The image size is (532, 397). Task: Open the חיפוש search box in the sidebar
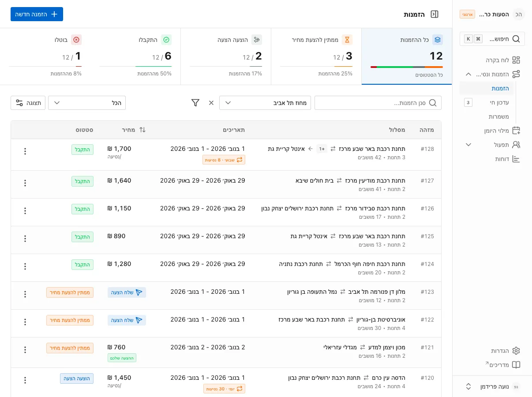(x=492, y=39)
